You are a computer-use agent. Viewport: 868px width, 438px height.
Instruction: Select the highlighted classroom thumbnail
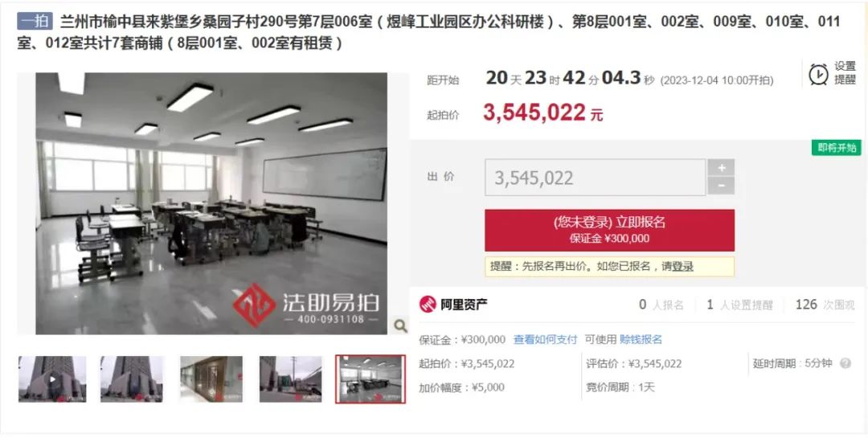click(371, 379)
